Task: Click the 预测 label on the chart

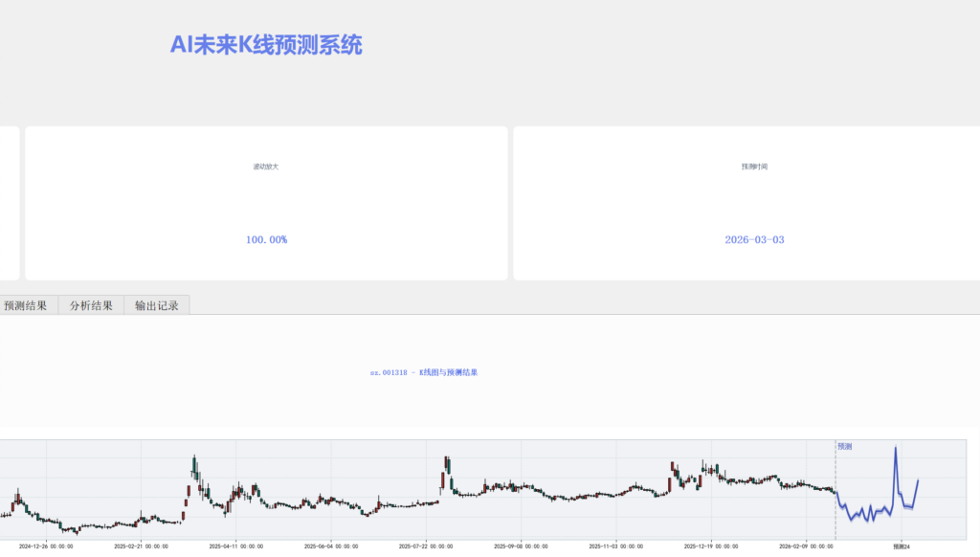Action: 845,446
